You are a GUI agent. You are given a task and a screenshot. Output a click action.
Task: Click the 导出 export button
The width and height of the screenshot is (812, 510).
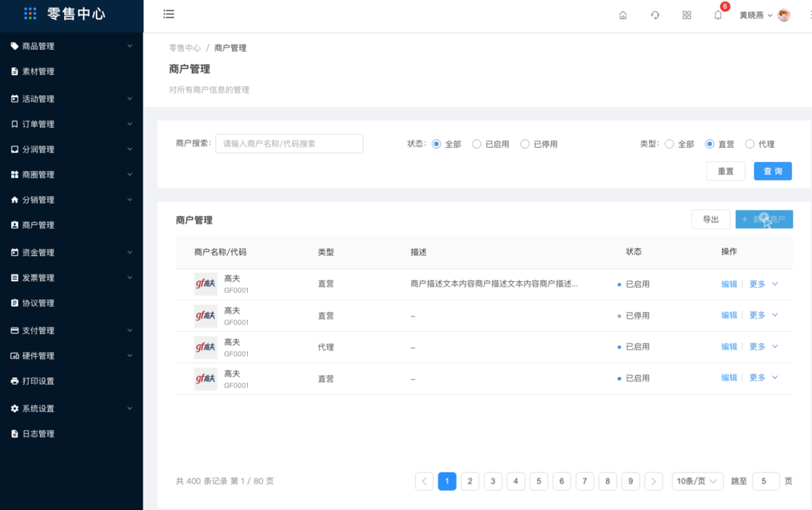710,219
